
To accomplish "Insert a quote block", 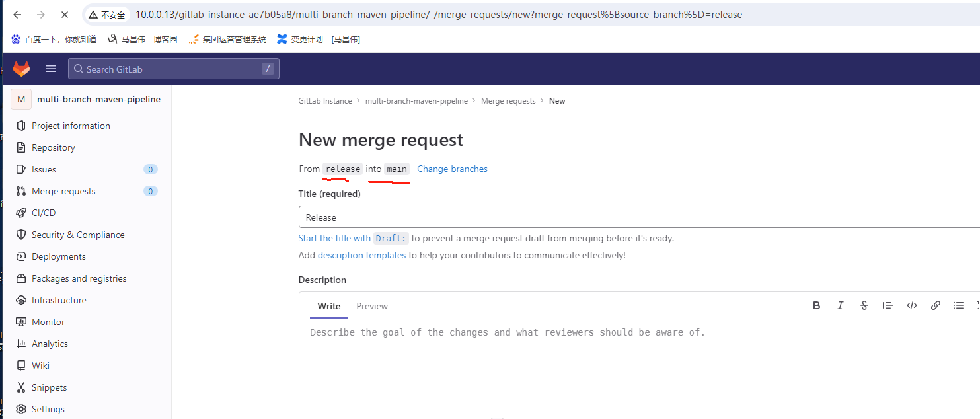I will point(888,305).
